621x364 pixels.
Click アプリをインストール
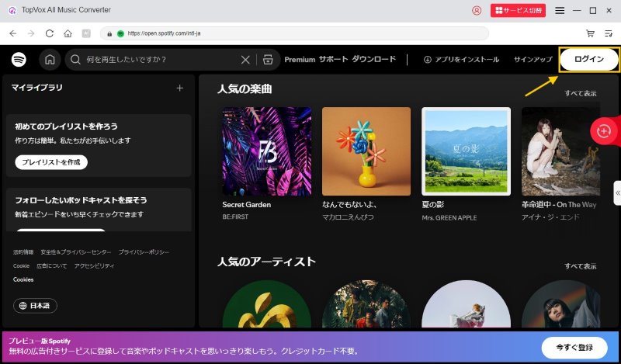click(x=461, y=60)
